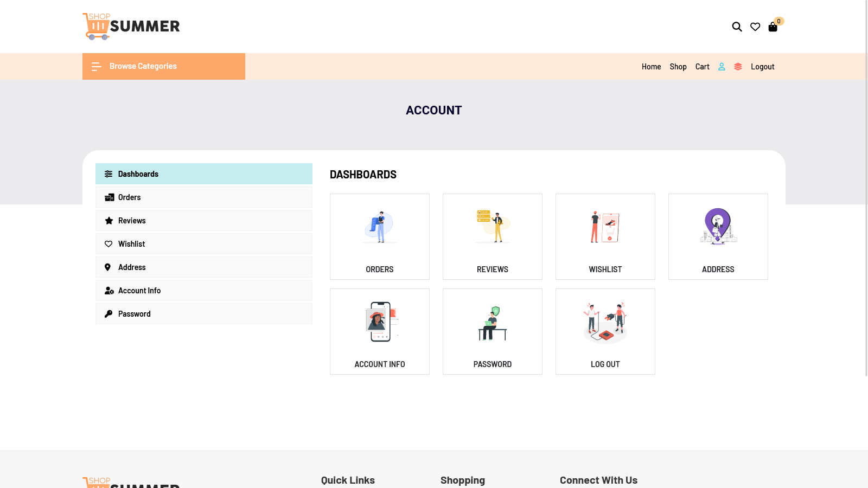
Task: Click the location pin icon beside Address
Action: (108, 267)
